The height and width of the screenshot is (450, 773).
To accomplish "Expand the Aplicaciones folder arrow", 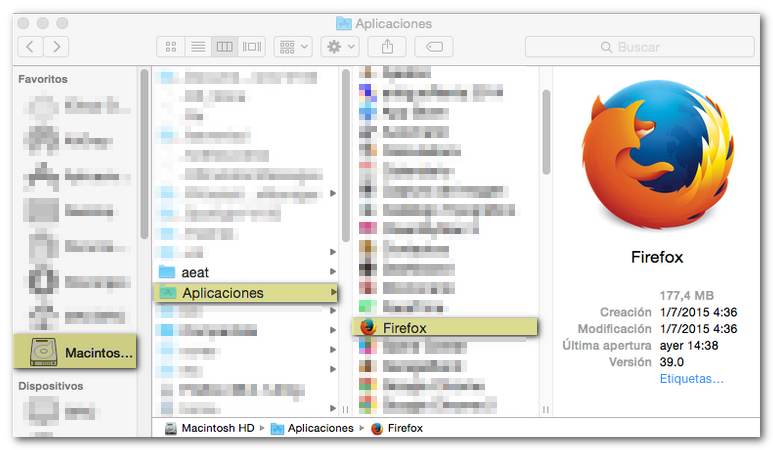I will [x=333, y=292].
